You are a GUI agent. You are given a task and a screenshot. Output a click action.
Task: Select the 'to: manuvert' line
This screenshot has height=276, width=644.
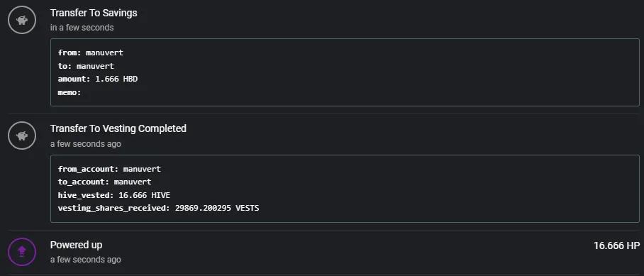pyautogui.click(x=86, y=66)
